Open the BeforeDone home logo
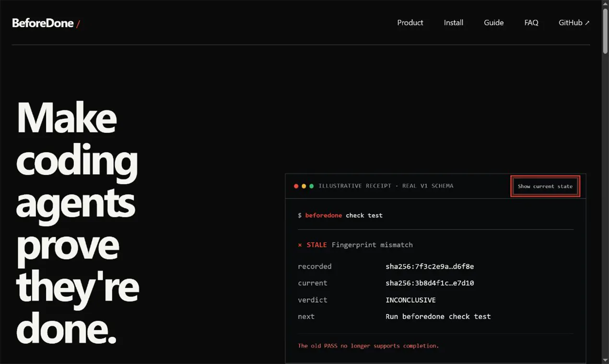The width and height of the screenshot is (609, 364). (46, 23)
